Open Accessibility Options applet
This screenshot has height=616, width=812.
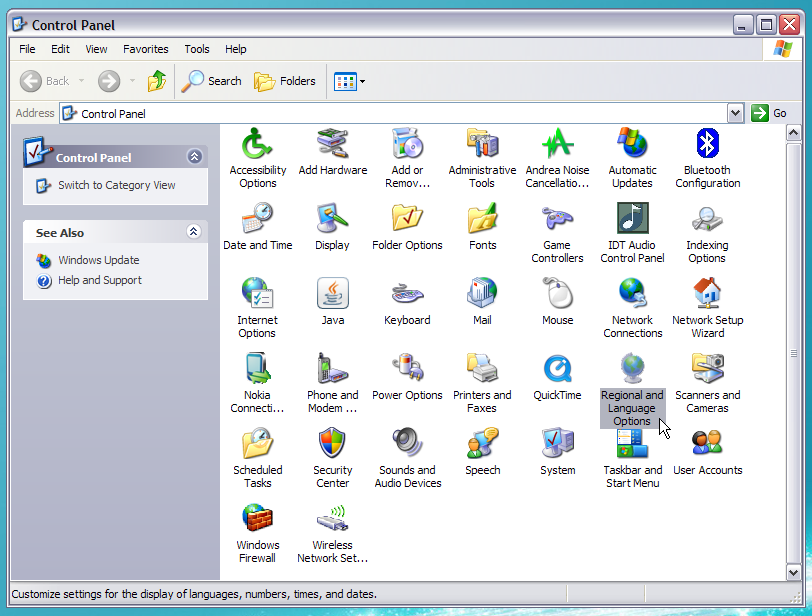coord(257,144)
